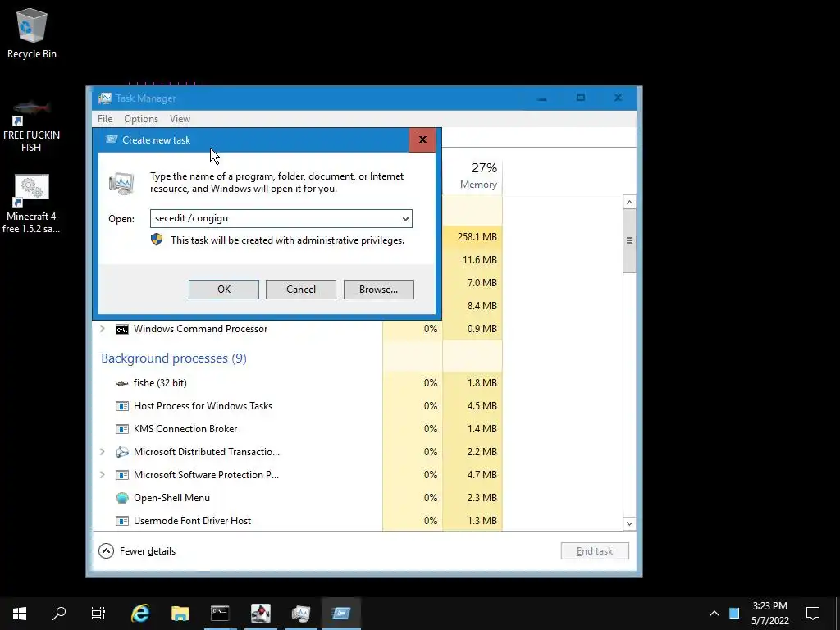Show hidden system tray icons
The image size is (840, 630).
tap(714, 614)
